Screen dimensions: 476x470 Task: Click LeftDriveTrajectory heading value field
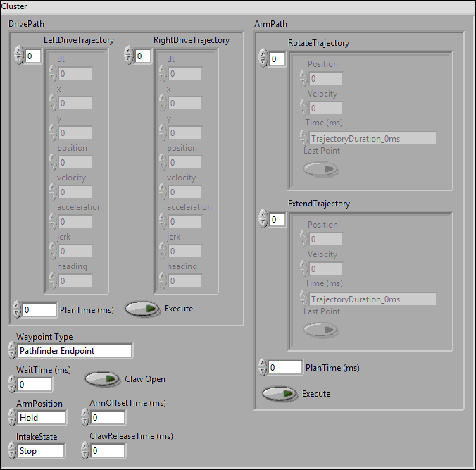click(x=75, y=280)
